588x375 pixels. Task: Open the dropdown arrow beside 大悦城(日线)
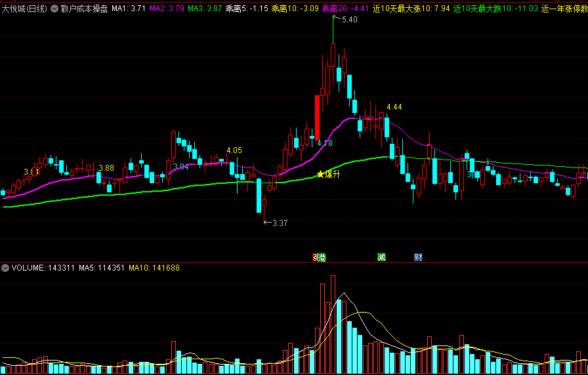[x=54, y=9]
